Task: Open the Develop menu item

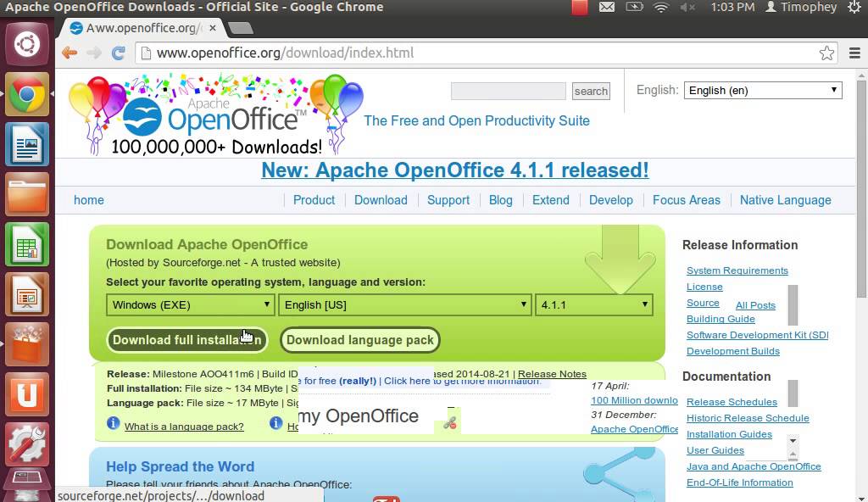Action: click(611, 200)
